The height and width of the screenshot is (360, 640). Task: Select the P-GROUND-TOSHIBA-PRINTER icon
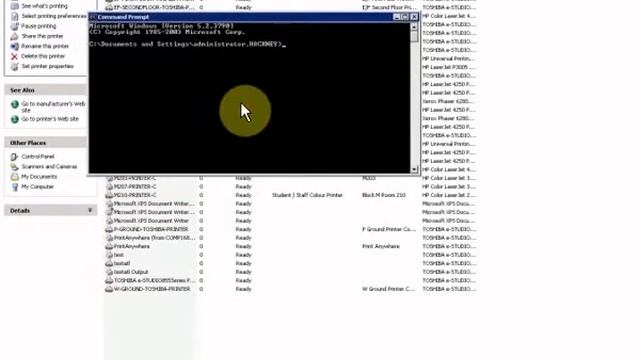[109, 229]
